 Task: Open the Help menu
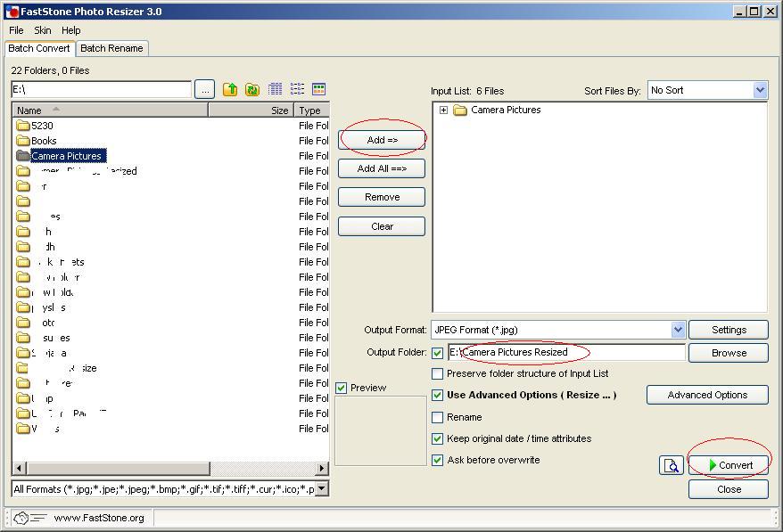point(71,30)
